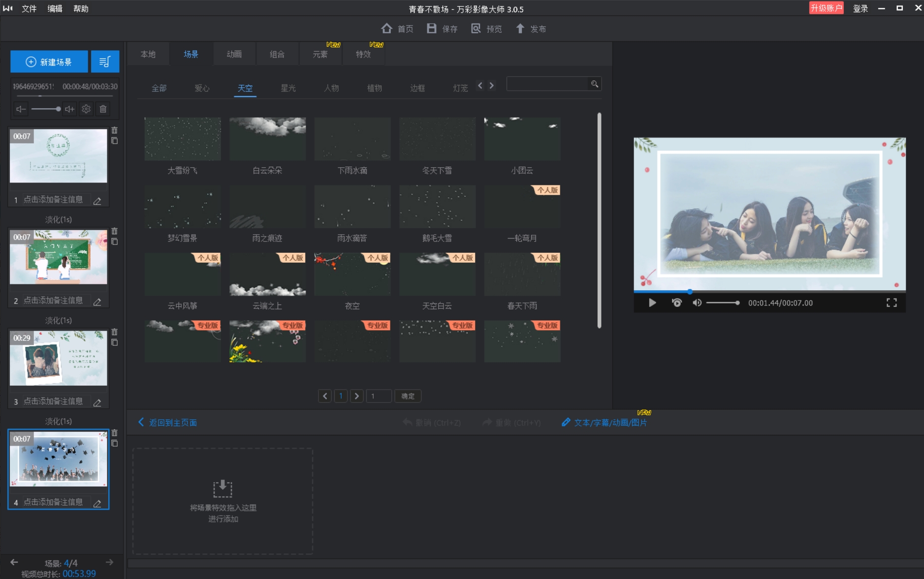Click 确定 page confirm button

pyautogui.click(x=408, y=396)
